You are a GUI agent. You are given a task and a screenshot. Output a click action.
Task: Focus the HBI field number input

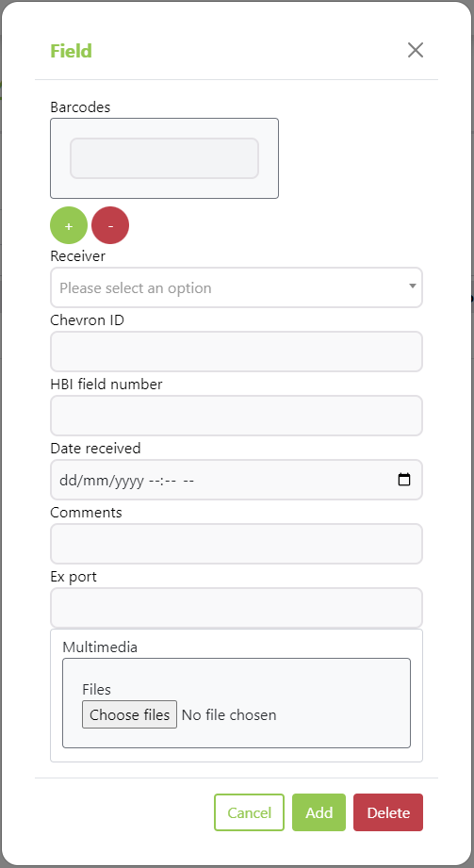pos(237,416)
